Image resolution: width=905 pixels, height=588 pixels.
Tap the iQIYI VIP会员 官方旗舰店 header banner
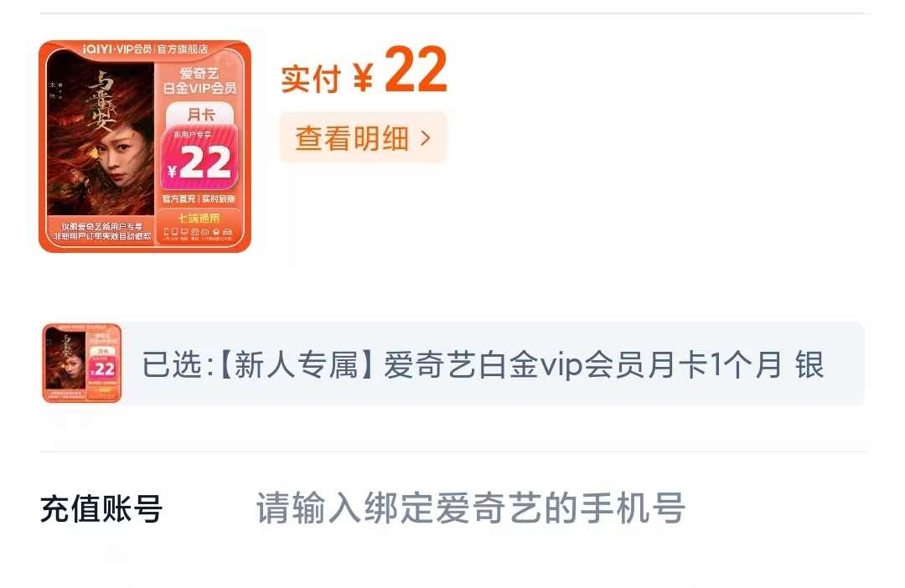tap(146, 49)
